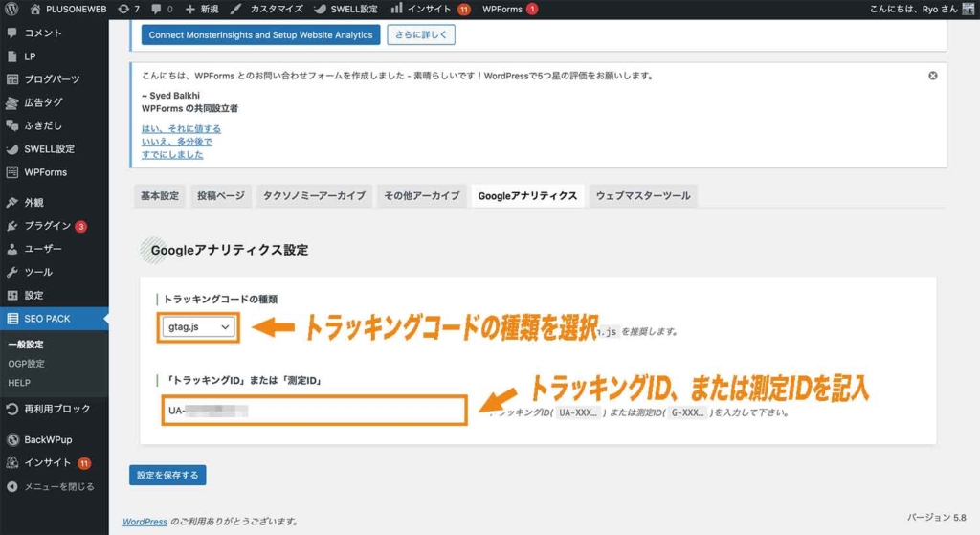
Task: Open HELP submenu item
Action: pos(19,383)
